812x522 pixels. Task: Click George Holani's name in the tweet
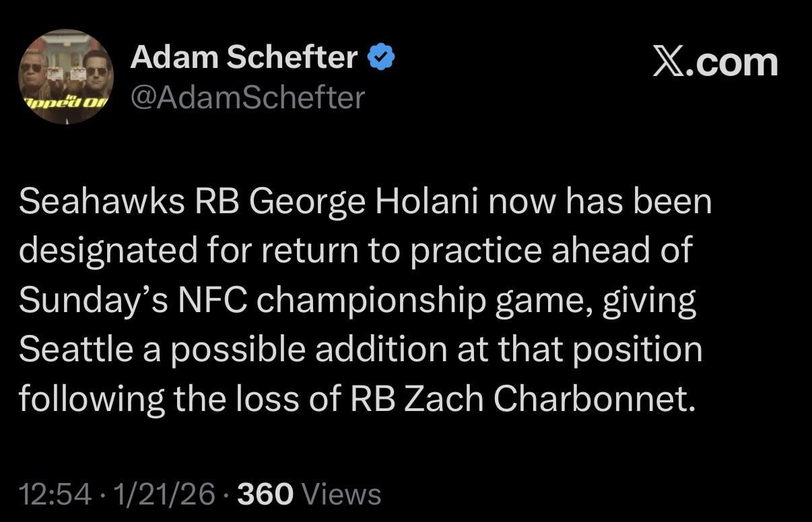point(367,200)
